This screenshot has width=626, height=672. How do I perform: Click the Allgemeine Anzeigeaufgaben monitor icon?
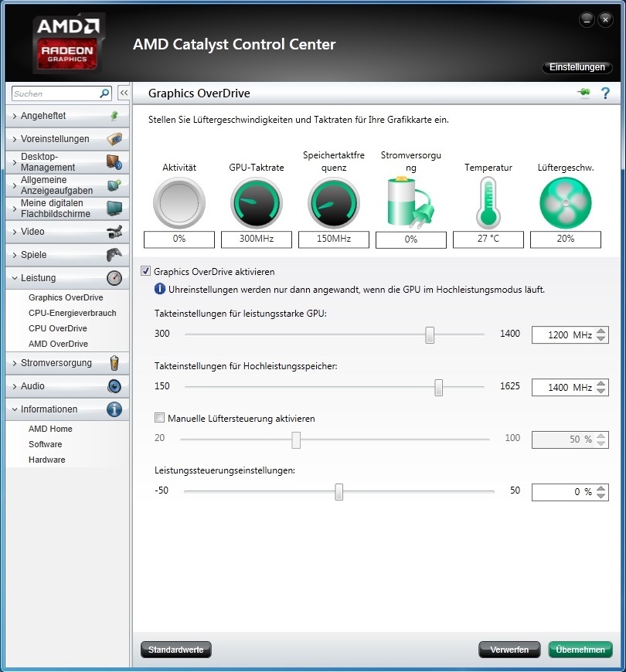point(114,185)
